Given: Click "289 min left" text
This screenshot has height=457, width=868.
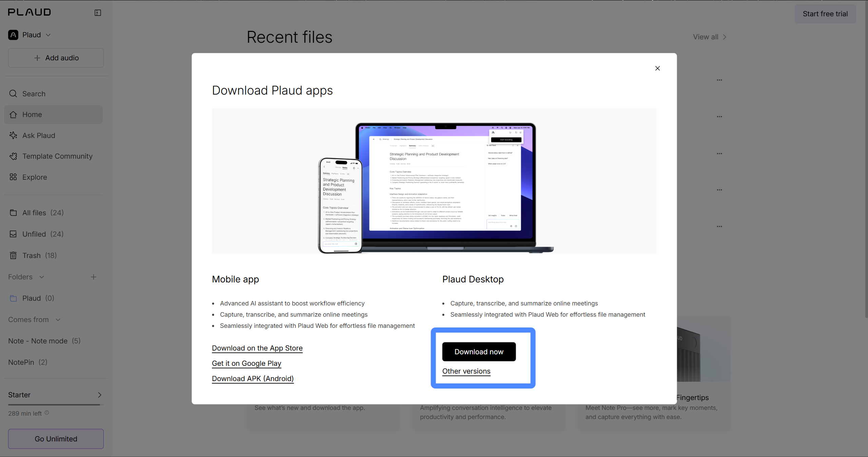Looking at the screenshot, I should tap(25, 414).
